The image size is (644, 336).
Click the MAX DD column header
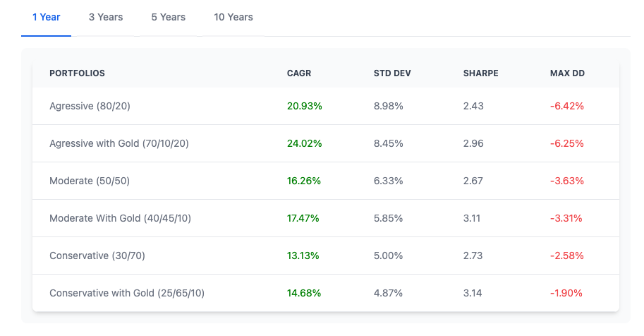coord(567,73)
